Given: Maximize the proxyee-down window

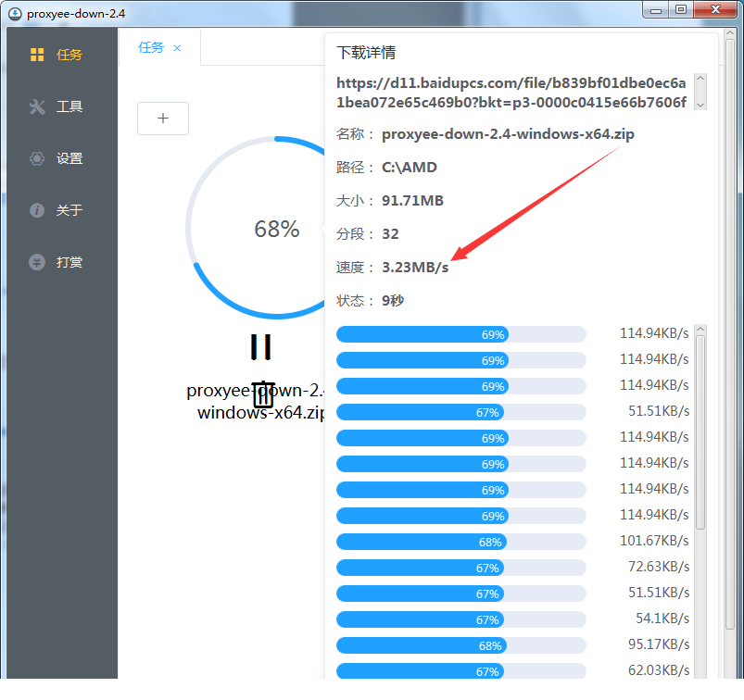Looking at the screenshot, I should pyautogui.click(x=681, y=10).
